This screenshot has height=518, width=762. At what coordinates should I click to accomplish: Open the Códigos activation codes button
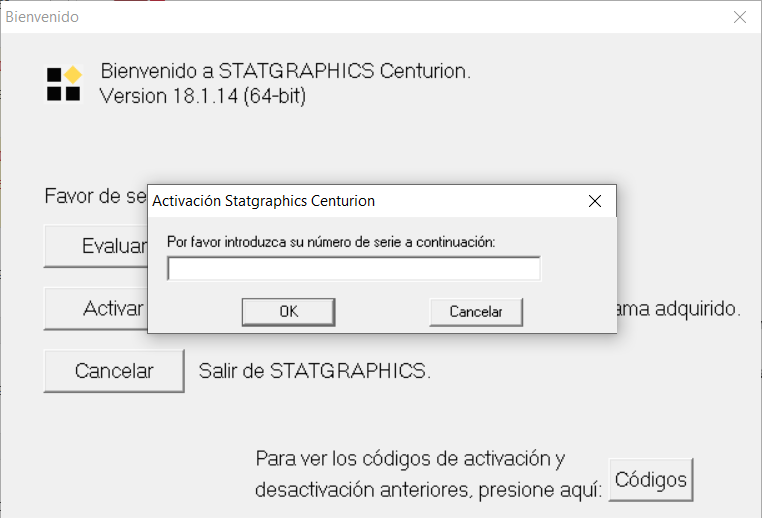click(x=651, y=480)
